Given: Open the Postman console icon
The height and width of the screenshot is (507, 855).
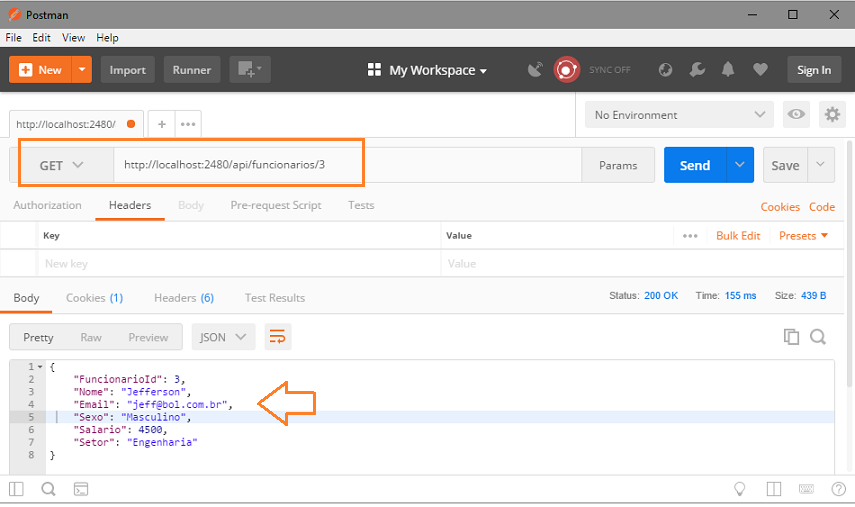Looking at the screenshot, I should 81,489.
